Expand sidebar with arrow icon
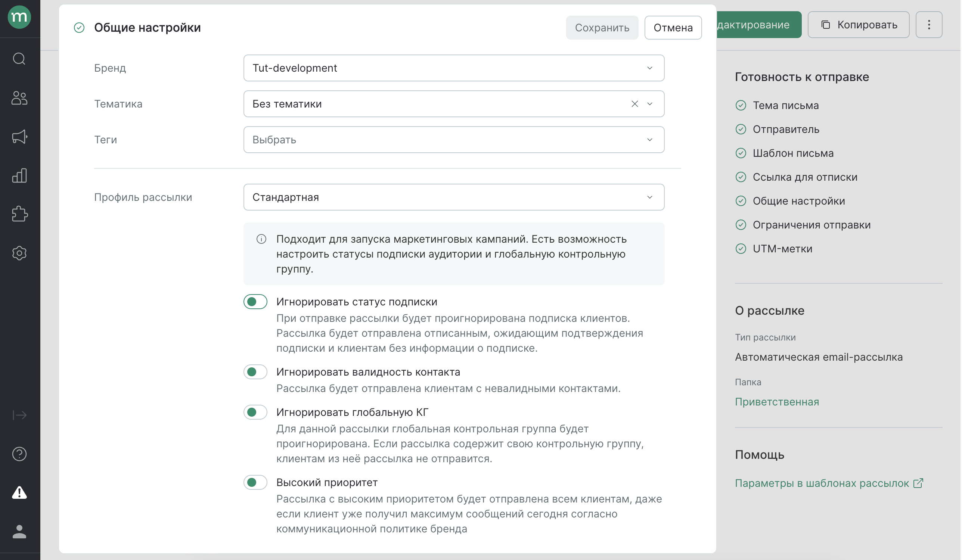The height and width of the screenshot is (560, 962). pyautogui.click(x=19, y=415)
